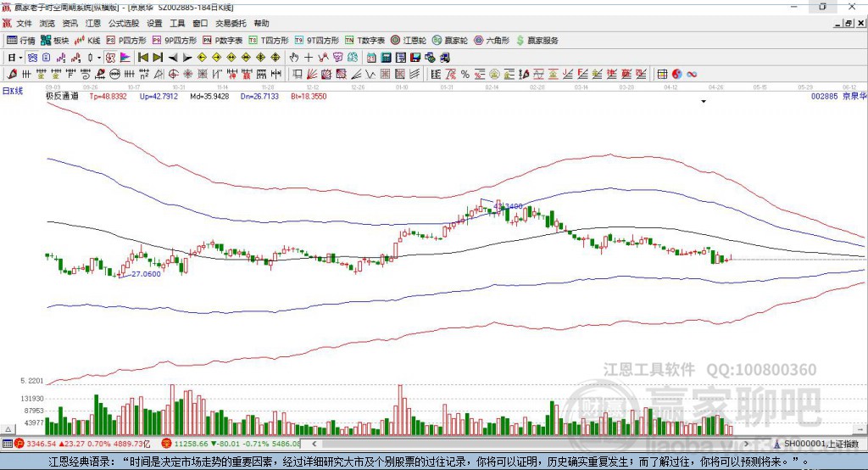Click the last yellow diamond arrow icon
This screenshot has height=470, width=868.
[275, 58]
